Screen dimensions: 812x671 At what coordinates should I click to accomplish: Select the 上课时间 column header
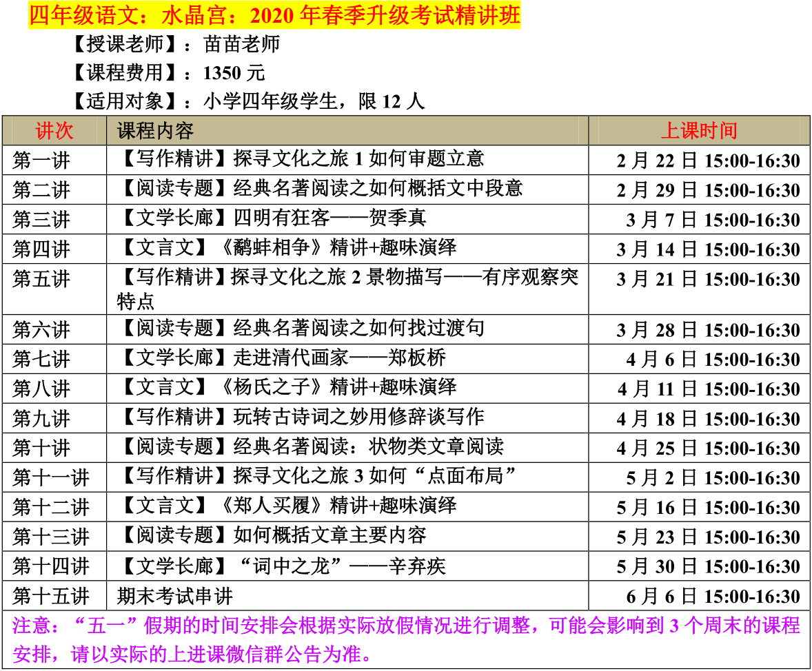pyautogui.click(x=699, y=130)
